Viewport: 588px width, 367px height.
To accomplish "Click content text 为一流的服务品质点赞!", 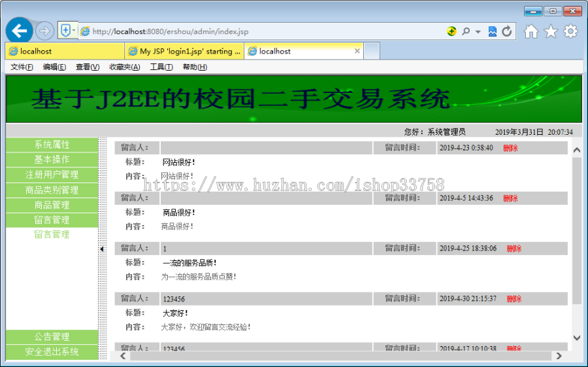I will click(199, 277).
